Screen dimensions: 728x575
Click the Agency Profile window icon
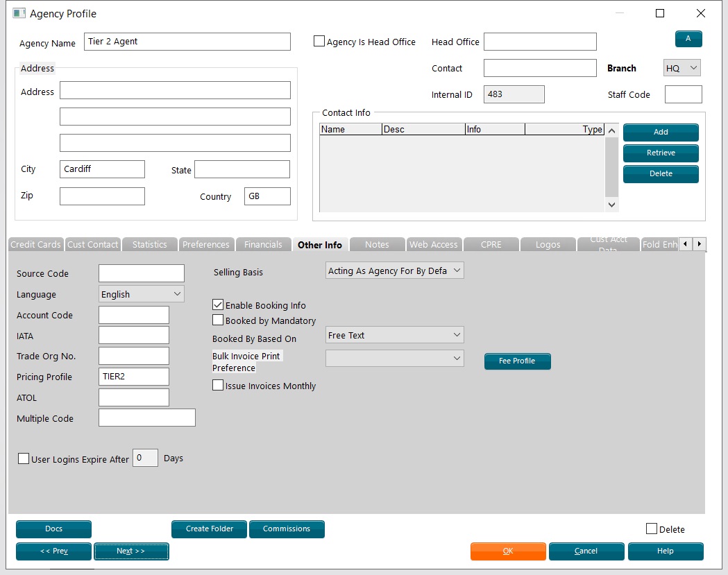pos(19,13)
